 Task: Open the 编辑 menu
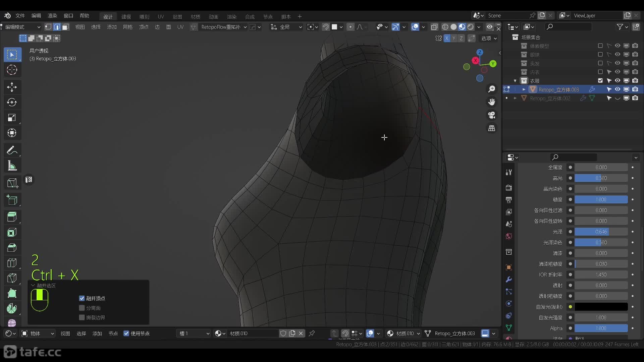36,16
